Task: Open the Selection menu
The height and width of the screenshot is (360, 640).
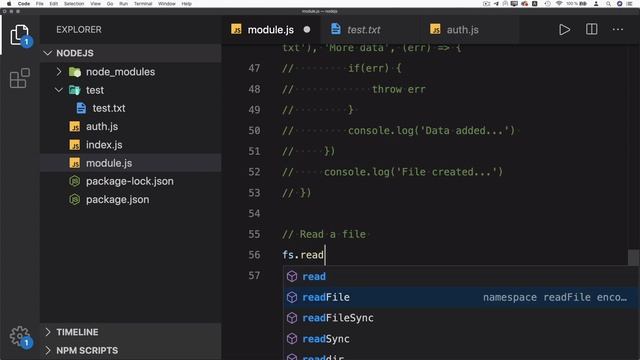Action: [74, 4]
